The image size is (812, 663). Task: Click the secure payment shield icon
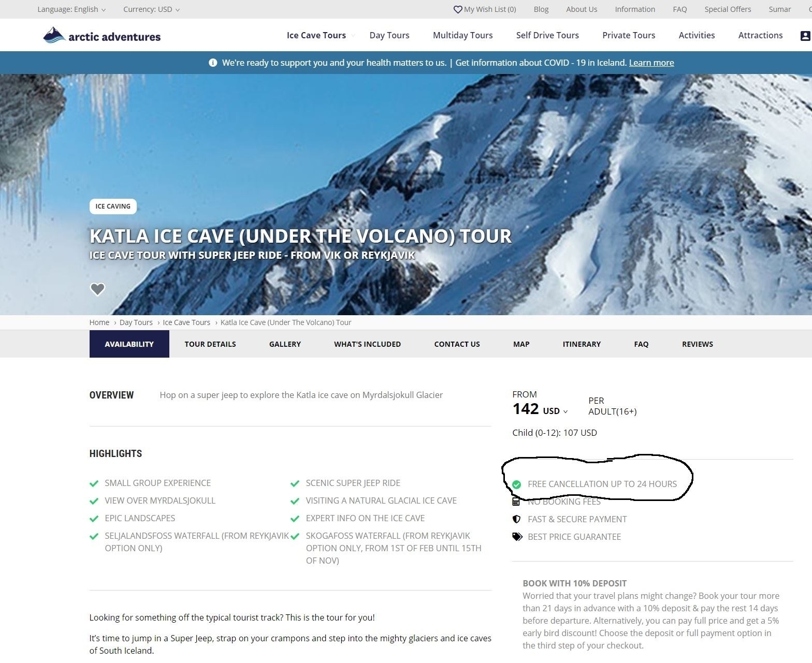pyautogui.click(x=516, y=519)
